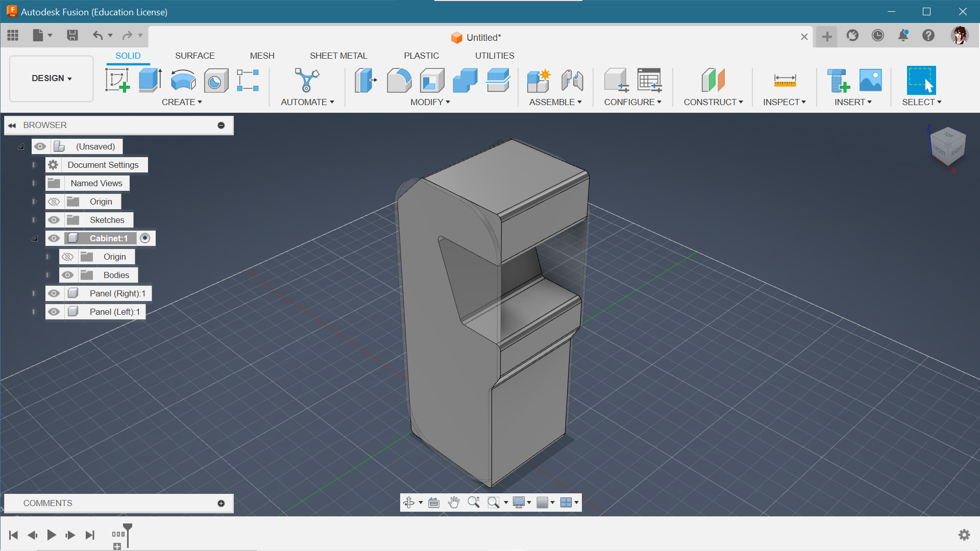Click the Cabinet:1 activate radio button

click(145, 238)
